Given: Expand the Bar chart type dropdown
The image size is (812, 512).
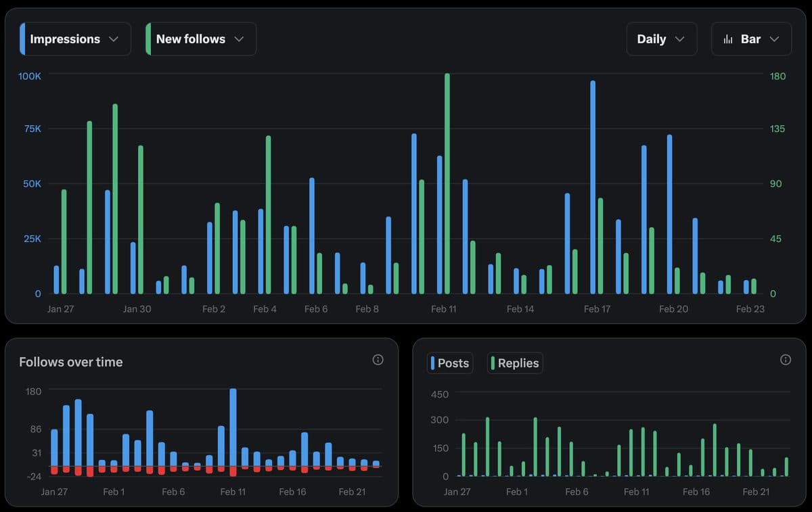Looking at the screenshot, I should 773,39.
